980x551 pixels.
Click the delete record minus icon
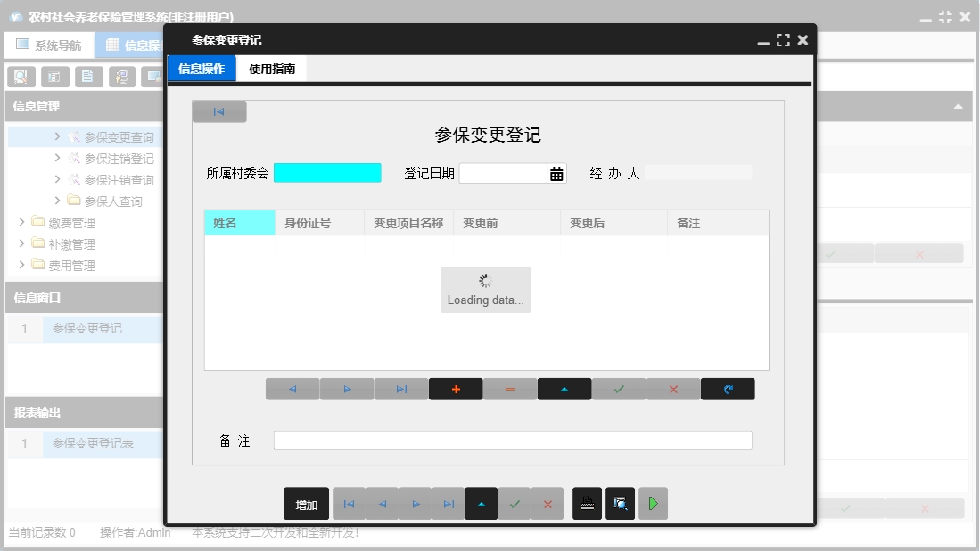point(510,389)
